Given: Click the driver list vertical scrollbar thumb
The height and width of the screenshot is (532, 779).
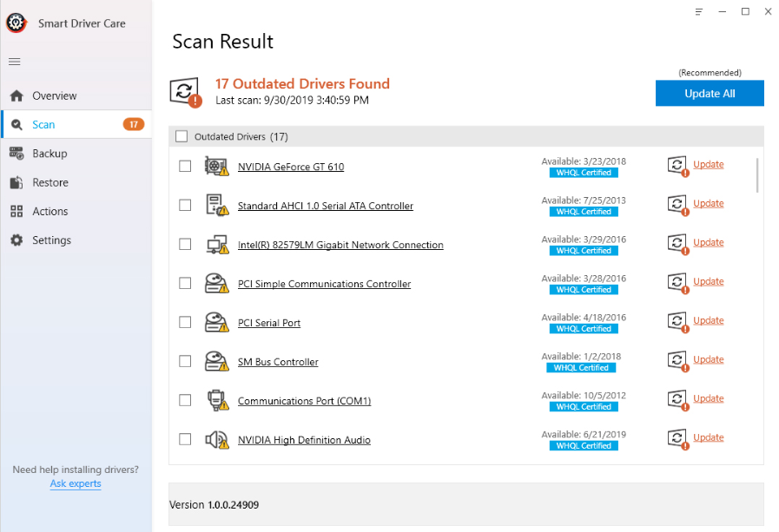Looking at the screenshot, I should [757, 174].
